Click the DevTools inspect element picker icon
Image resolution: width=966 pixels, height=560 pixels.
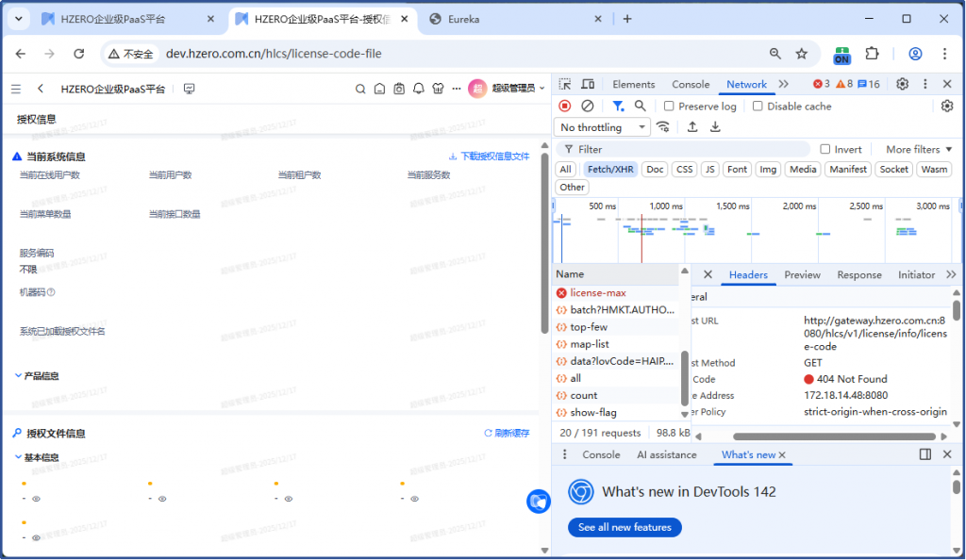(564, 85)
